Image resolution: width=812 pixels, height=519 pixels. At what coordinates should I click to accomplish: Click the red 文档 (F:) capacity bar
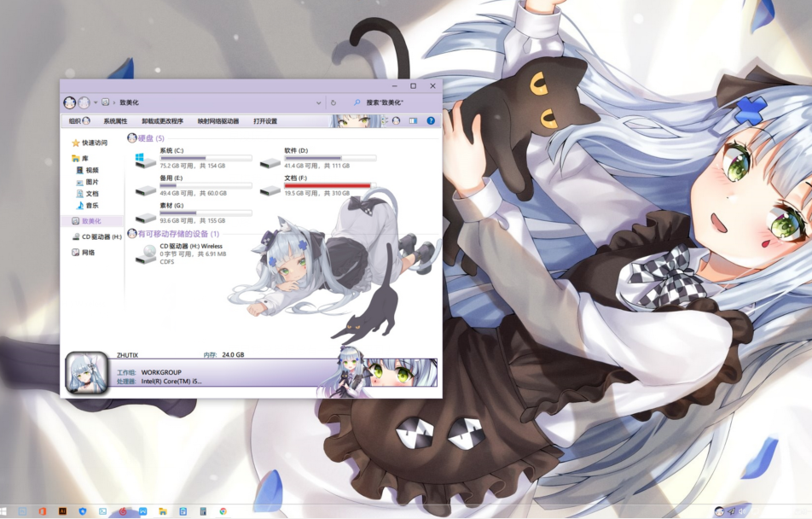pos(330,185)
